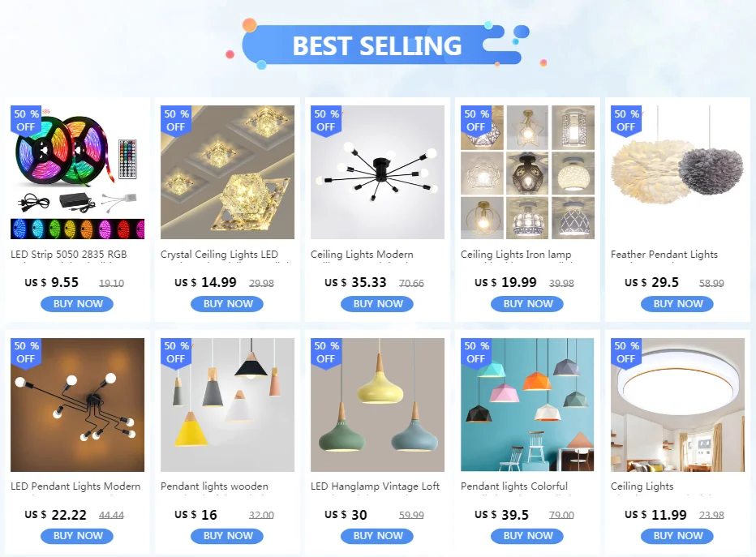Open the Ceiling Lights Iron lamp title link
756x557 pixels.
[516, 255]
